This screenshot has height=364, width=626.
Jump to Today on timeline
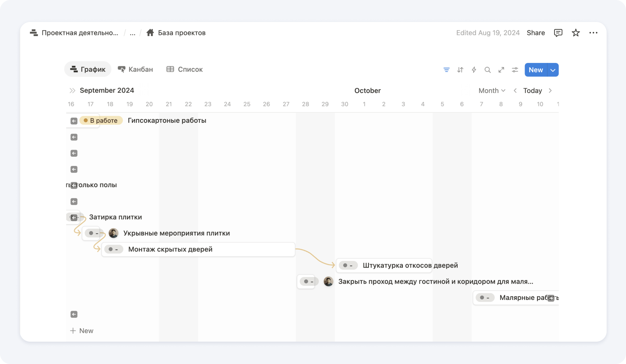532,90
